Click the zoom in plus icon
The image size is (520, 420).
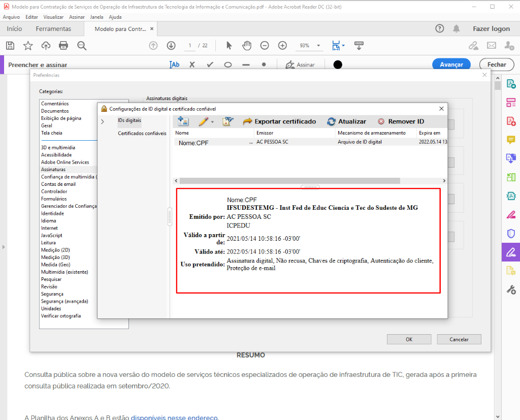pos(282,46)
